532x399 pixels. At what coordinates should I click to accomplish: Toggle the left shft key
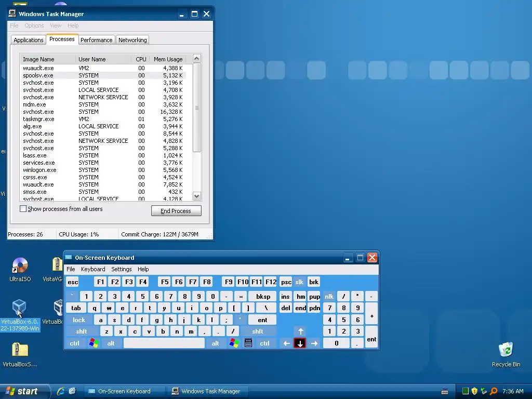coord(82,331)
